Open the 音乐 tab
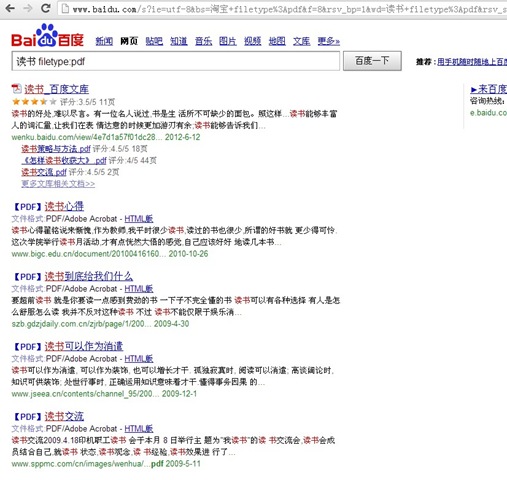 (203, 41)
